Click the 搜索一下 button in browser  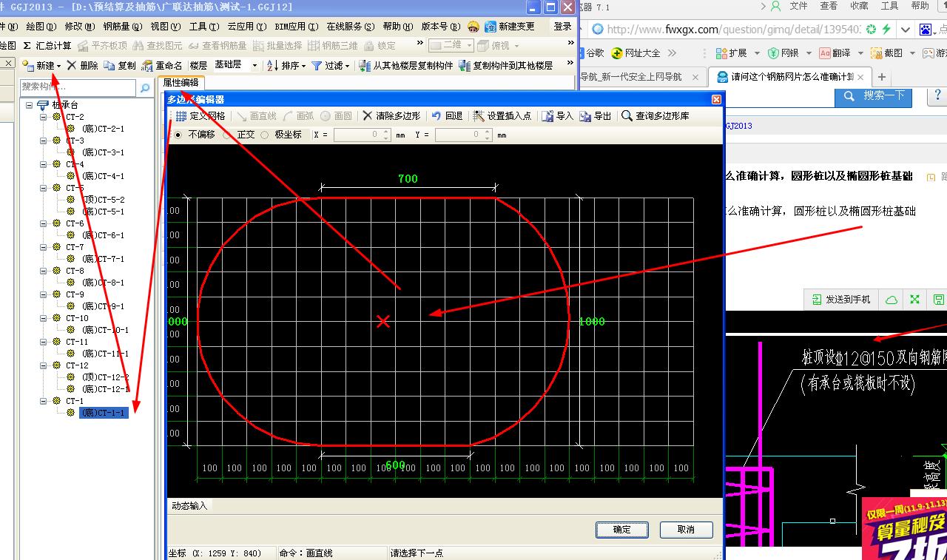873,96
